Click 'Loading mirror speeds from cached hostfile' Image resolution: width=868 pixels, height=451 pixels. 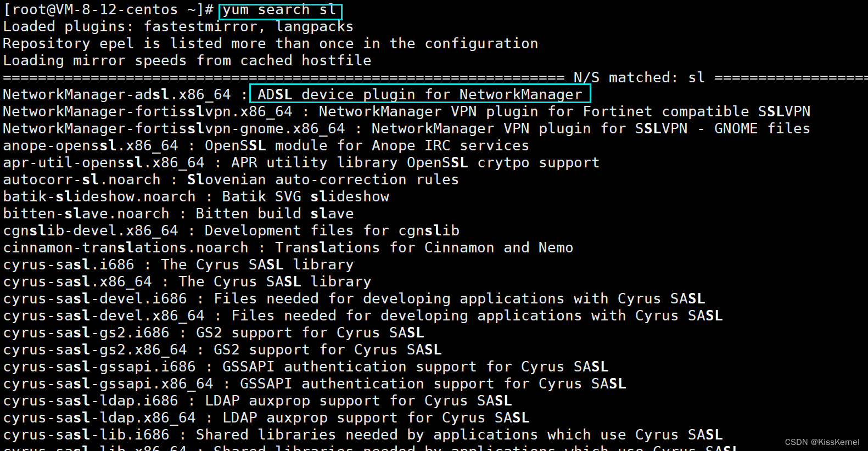click(187, 61)
